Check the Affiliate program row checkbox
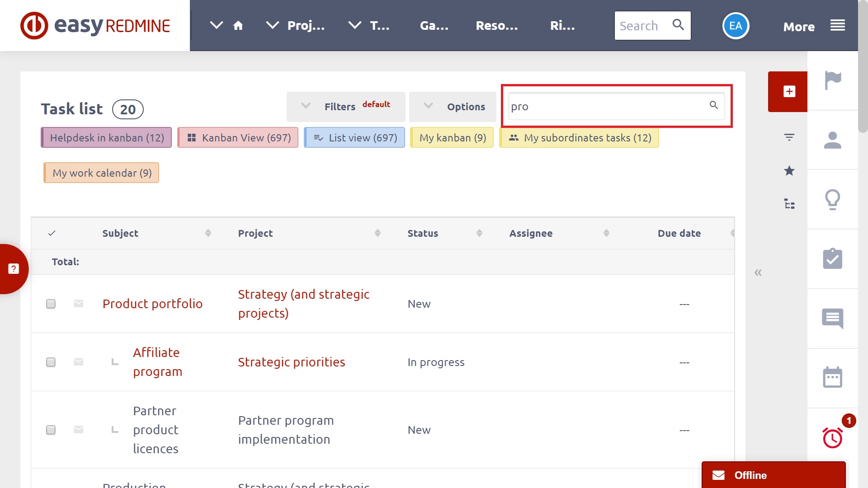This screenshot has width=868, height=488. tap(51, 362)
